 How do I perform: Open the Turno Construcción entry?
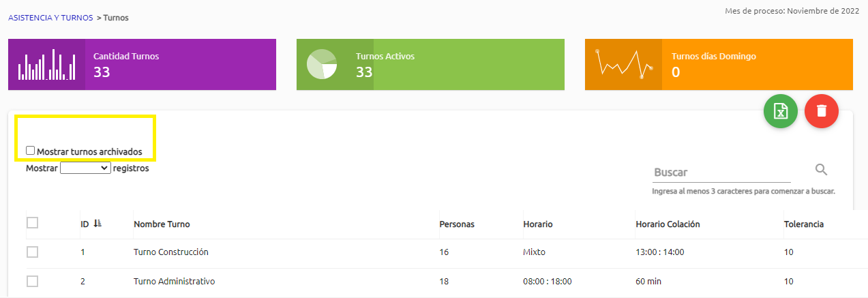tap(170, 252)
